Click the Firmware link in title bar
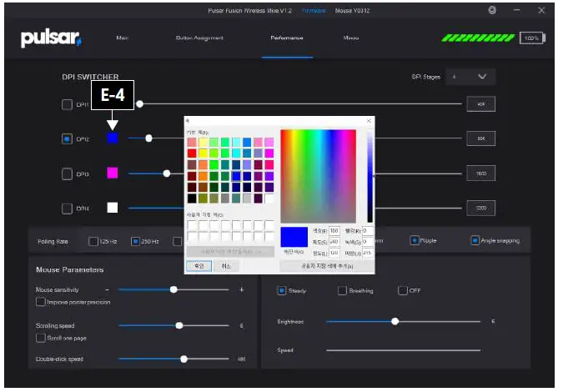Image resolution: width=563 pixels, height=392 pixels. click(314, 11)
